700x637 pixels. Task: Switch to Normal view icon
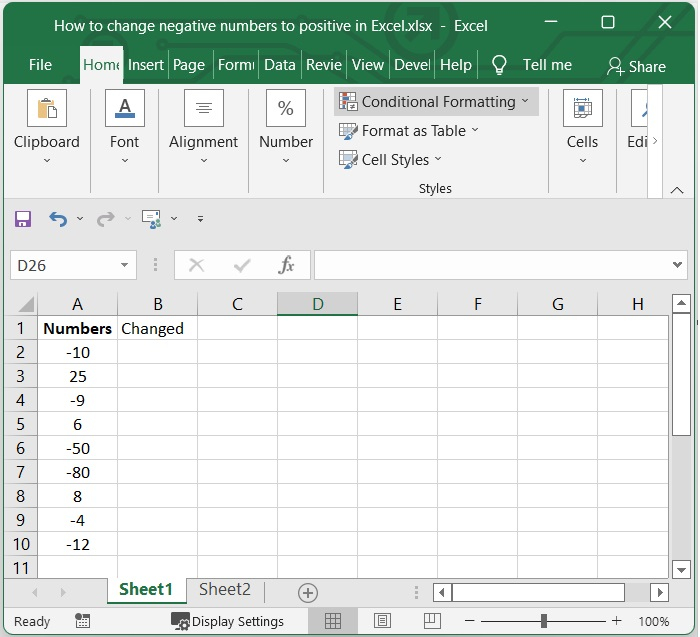point(333,621)
